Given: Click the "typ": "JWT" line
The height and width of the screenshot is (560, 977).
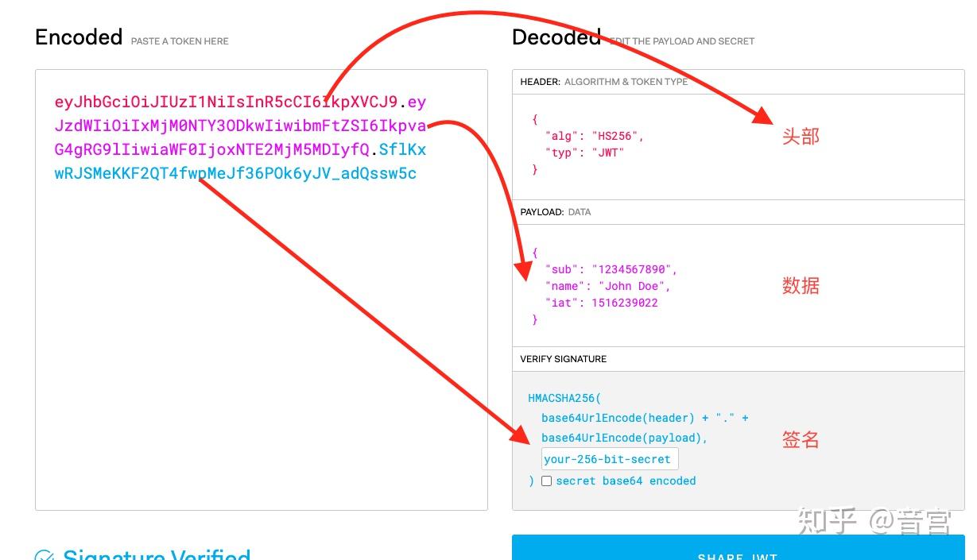Looking at the screenshot, I should pos(584,153).
